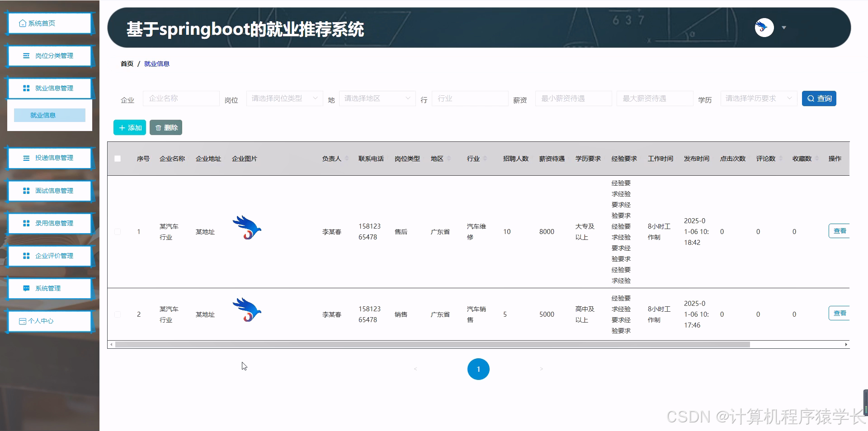
Task: Click the chat icon beside 系统管理
Action: 25,288
